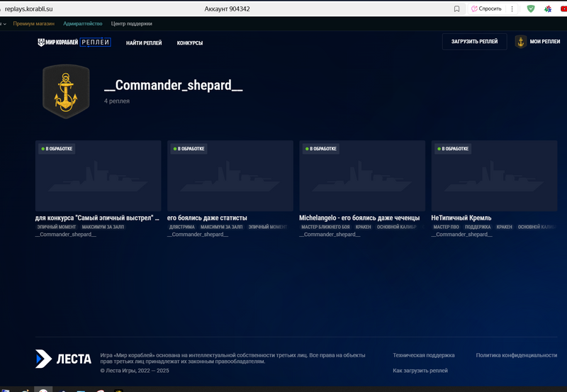Open the Как загрузить реплей footer link
This screenshot has width=567, height=392.
pos(420,370)
